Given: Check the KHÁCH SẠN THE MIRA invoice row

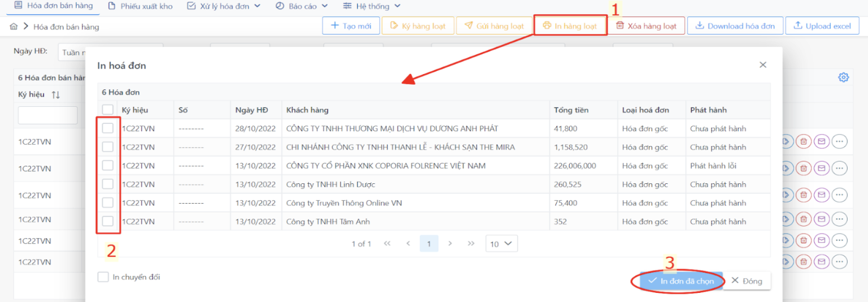Looking at the screenshot, I should 107,147.
